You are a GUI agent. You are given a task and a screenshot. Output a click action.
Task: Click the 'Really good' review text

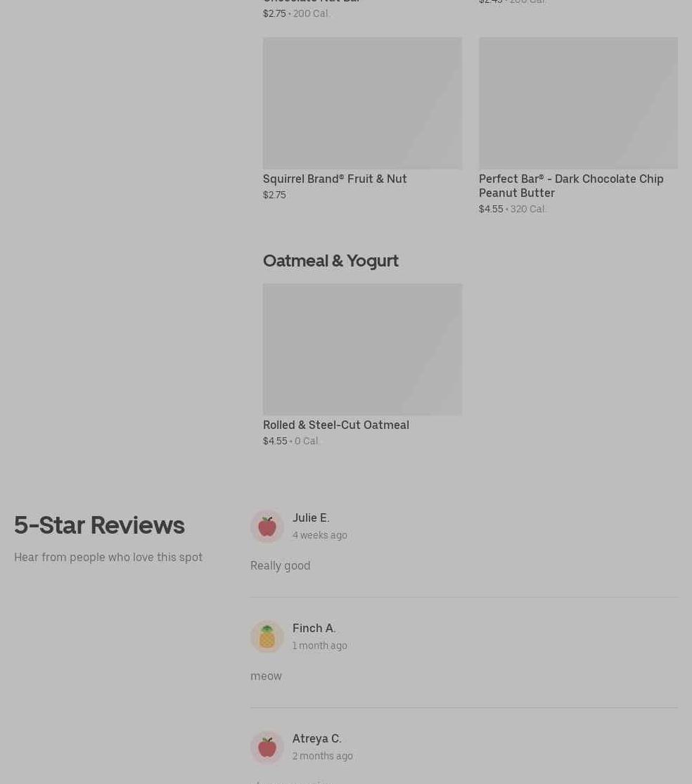click(x=281, y=566)
